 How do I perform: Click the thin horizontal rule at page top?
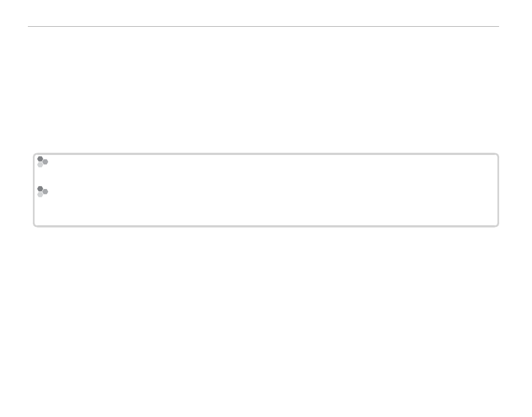(x=263, y=26)
